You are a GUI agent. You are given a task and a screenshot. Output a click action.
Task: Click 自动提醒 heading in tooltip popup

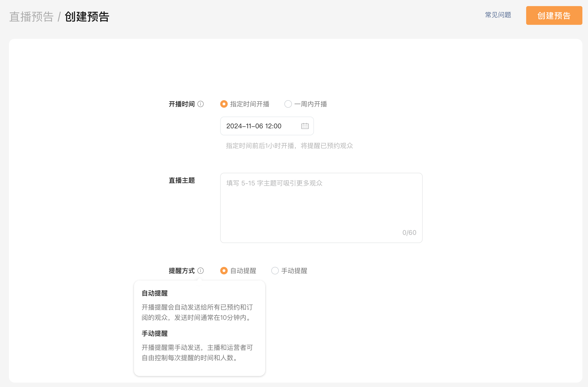pyautogui.click(x=155, y=293)
